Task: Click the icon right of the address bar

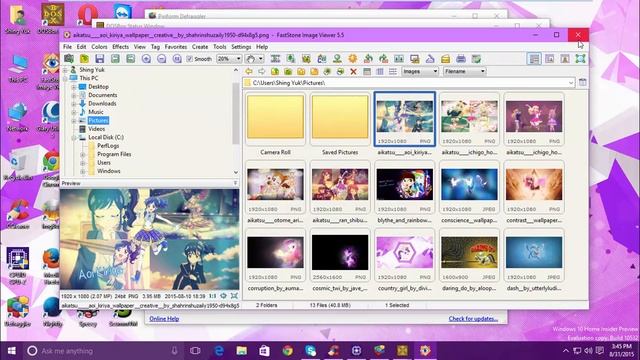Action: (x=582, y=82)
